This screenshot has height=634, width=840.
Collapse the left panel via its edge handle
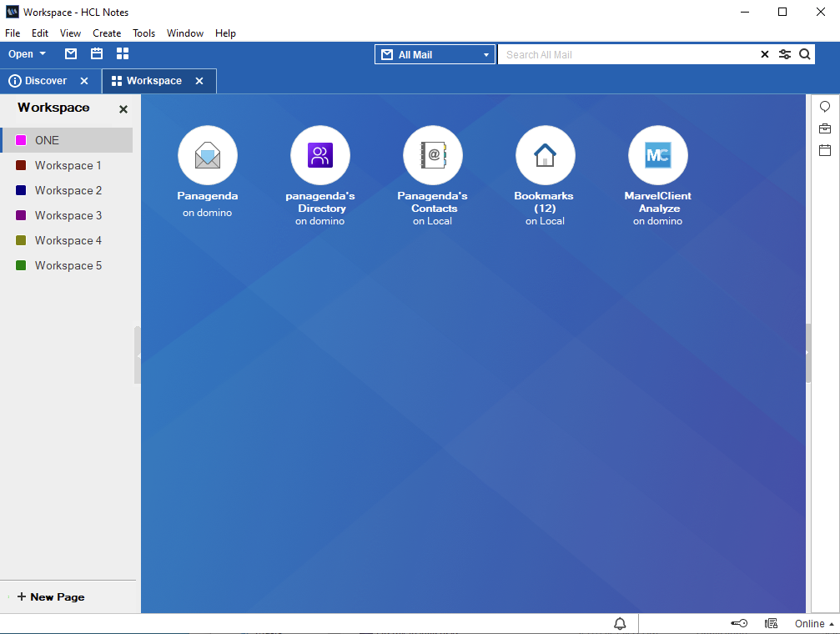click(137, 355)
